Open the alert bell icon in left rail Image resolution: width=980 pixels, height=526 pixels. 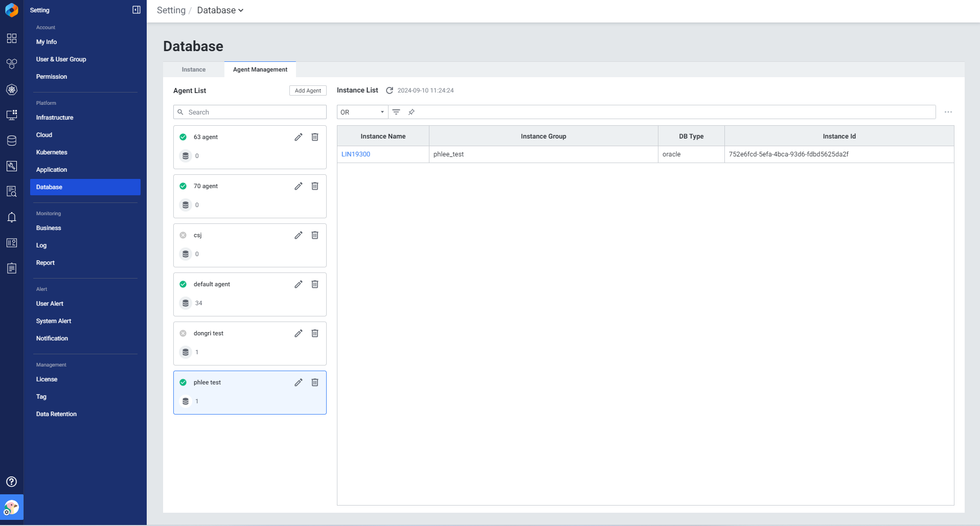pyautogui.click(x=11, y=217)
